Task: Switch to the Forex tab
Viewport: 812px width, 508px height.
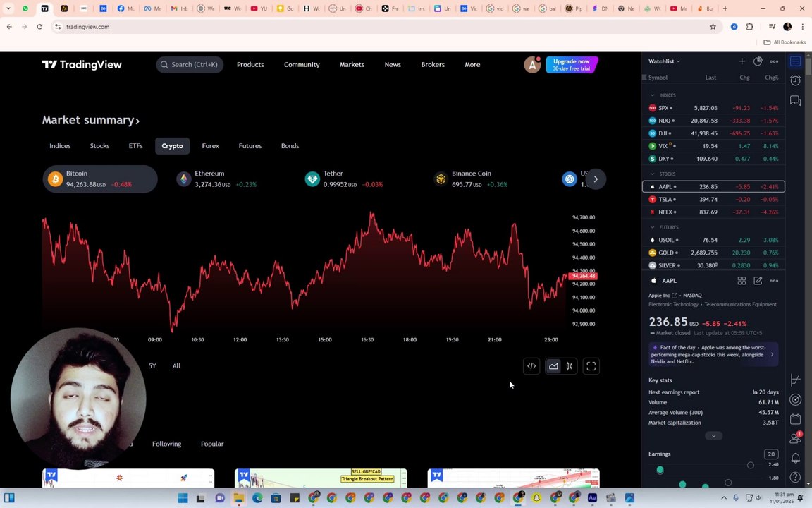Action: pos(210,146)
